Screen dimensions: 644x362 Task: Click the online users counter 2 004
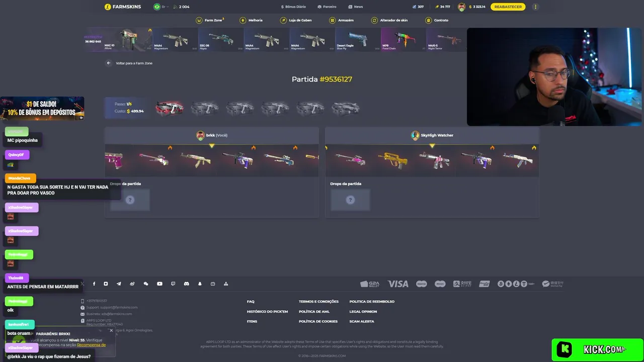(181, 7)
